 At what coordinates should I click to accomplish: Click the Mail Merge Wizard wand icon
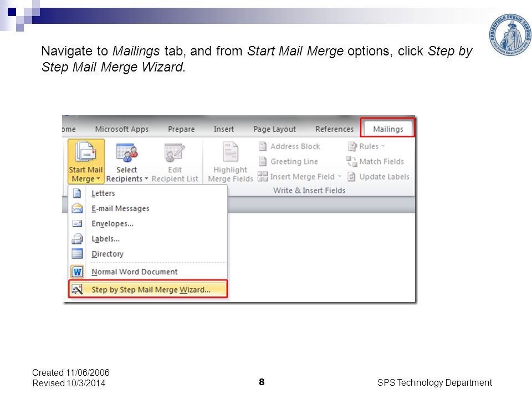[x=77, y=289]
